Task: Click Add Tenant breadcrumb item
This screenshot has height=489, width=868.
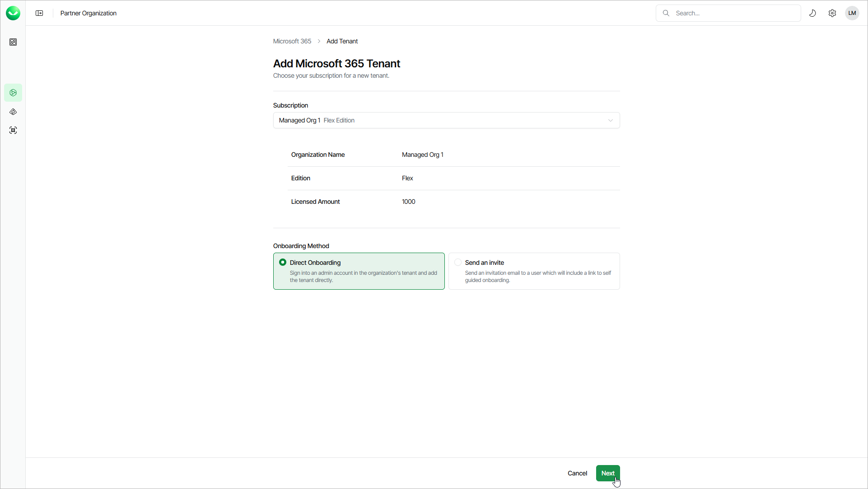Action: pos(342,41)
